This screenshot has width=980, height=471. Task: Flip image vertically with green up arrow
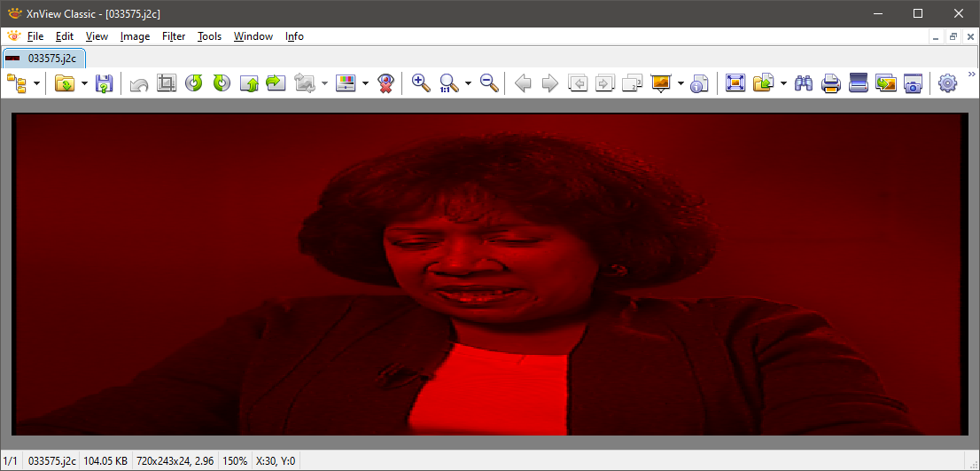tap(249, 83)
